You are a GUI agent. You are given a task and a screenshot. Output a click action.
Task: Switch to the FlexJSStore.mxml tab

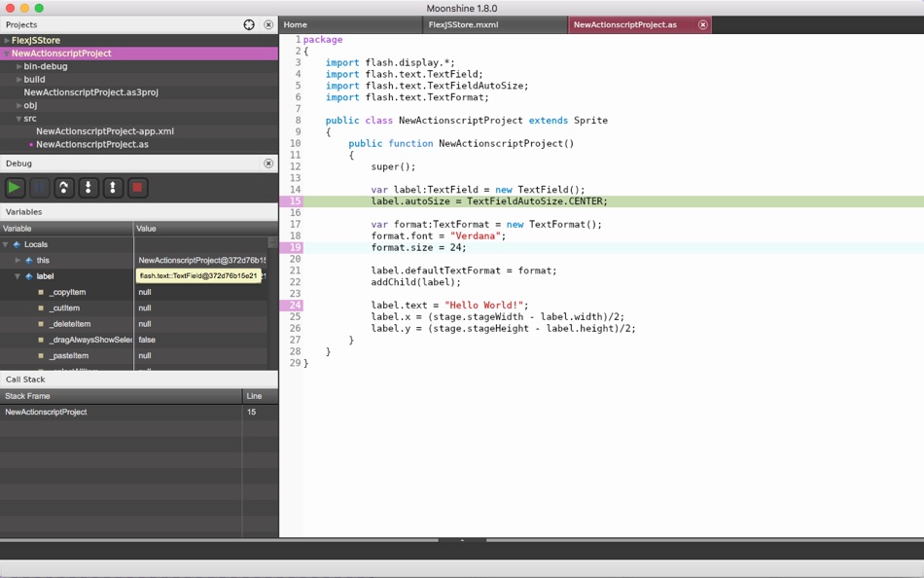495,24
